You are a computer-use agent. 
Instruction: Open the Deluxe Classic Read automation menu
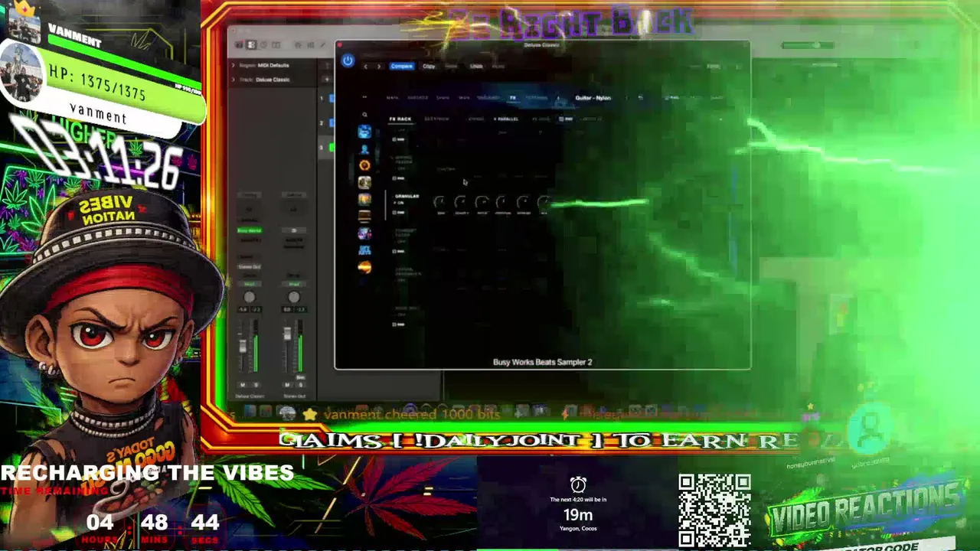[250, 284]
